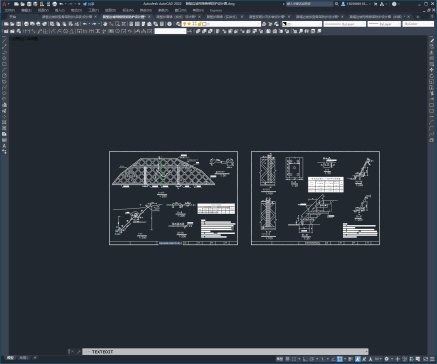Select the Hatch tool in Draw toolbar
437x364 pixels.
point(4,122)
